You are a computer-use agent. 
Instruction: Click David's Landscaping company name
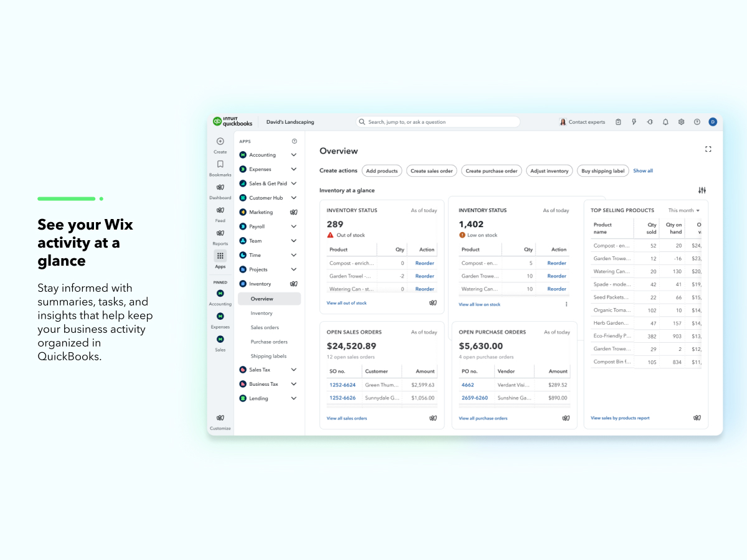[x=290, y=122]
